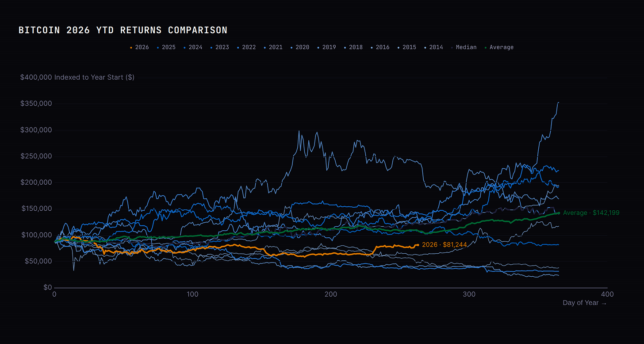Click the 2023 legend item

coord(219,47)
